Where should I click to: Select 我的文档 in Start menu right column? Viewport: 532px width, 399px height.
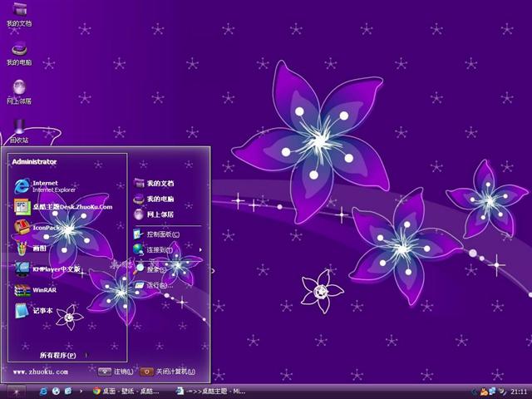(x=154, y=183)
